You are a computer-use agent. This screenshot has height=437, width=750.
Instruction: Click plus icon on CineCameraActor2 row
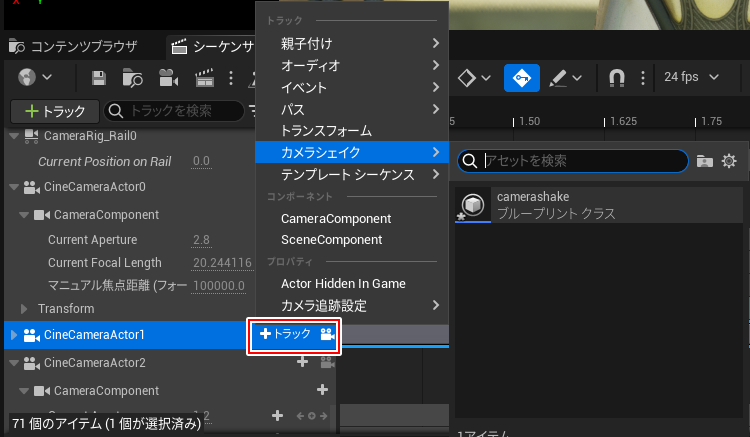pos(302,362)
